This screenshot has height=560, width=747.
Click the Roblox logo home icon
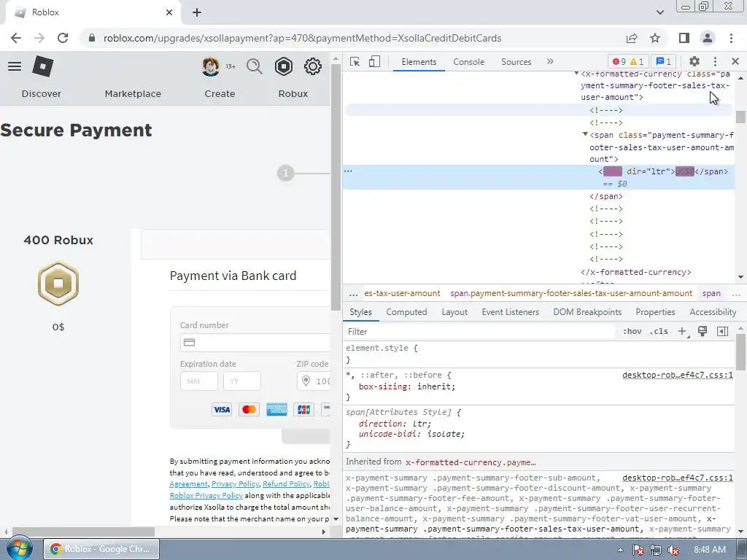coord(42,66)
